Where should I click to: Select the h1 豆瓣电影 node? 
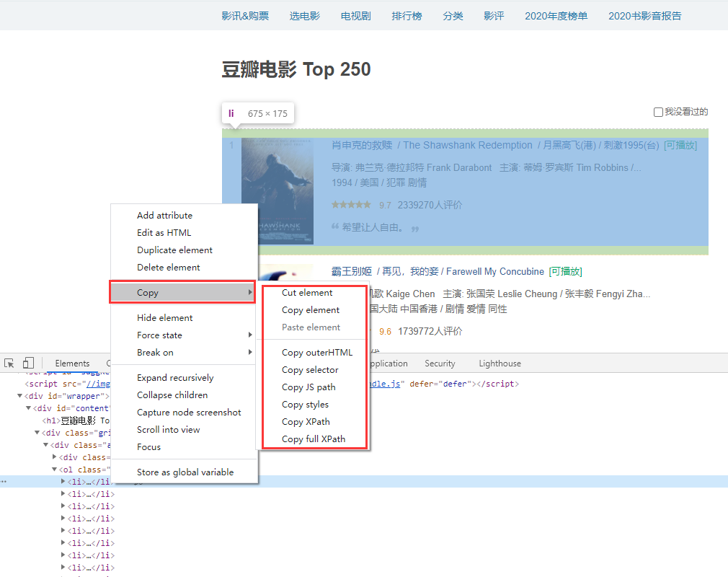tap(76, 420)
